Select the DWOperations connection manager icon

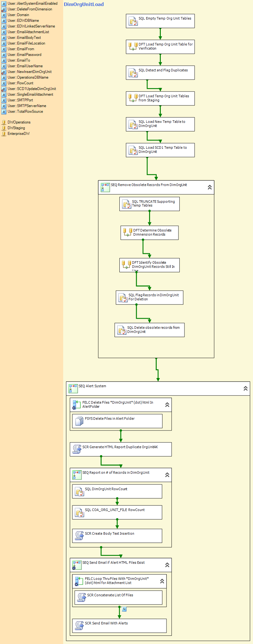[x=3, y=122]
